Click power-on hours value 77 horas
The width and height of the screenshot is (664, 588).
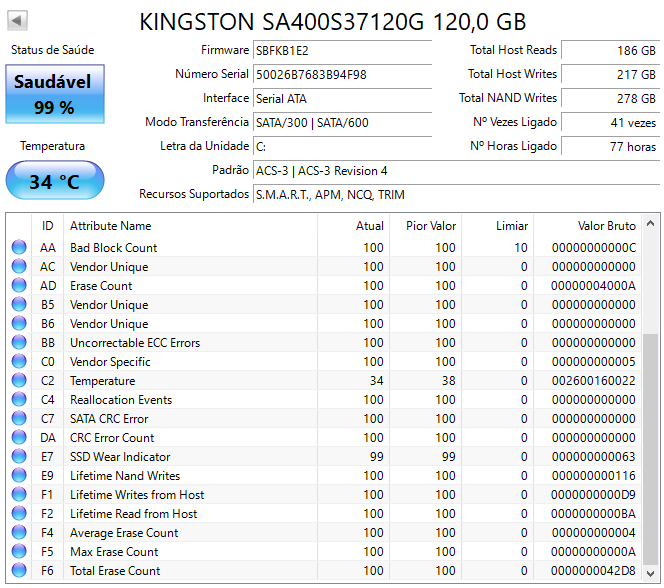click(610, 146)
